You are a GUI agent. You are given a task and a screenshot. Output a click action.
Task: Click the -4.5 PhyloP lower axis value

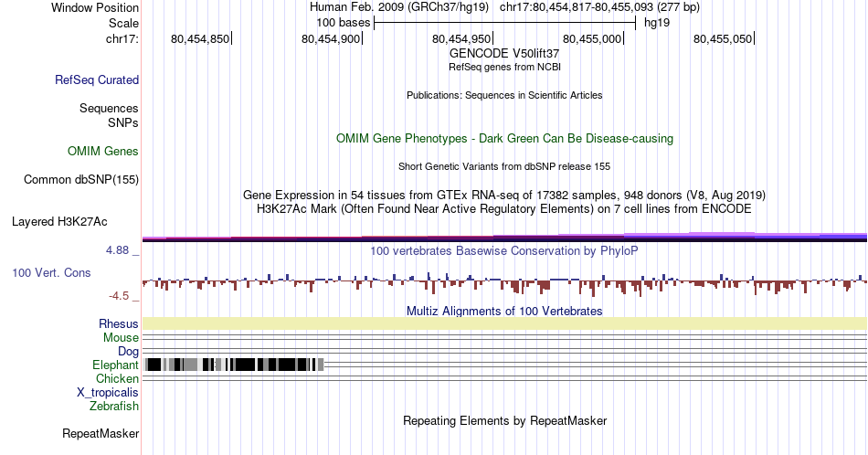coord(119,296)
